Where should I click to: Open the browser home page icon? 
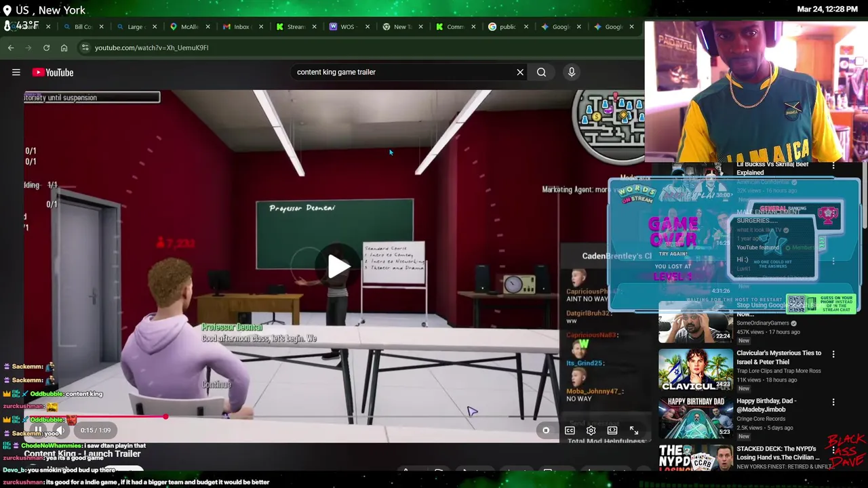click(64, 47)
